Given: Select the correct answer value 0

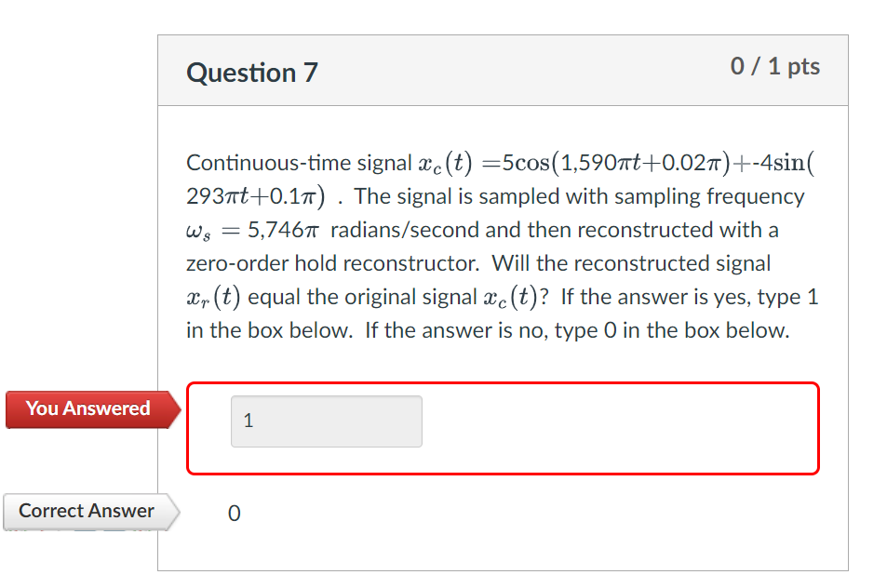Looking at the screenshot, I should (x=234, y=513).
